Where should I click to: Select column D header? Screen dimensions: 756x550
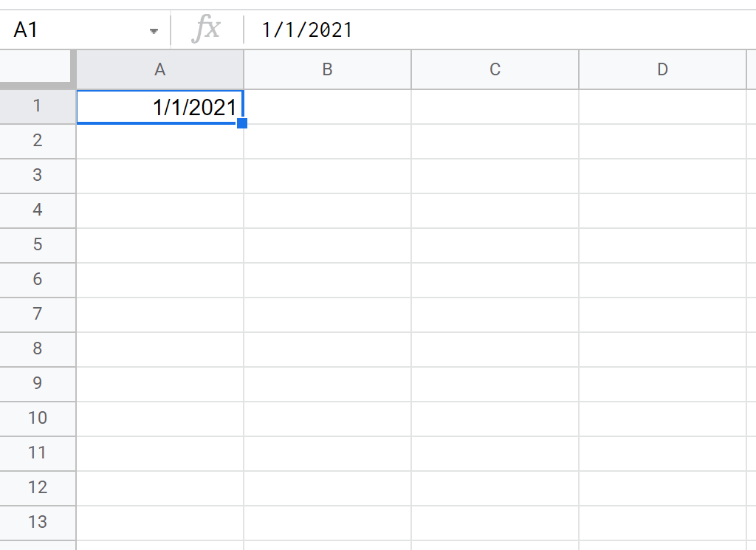[663, 69]
